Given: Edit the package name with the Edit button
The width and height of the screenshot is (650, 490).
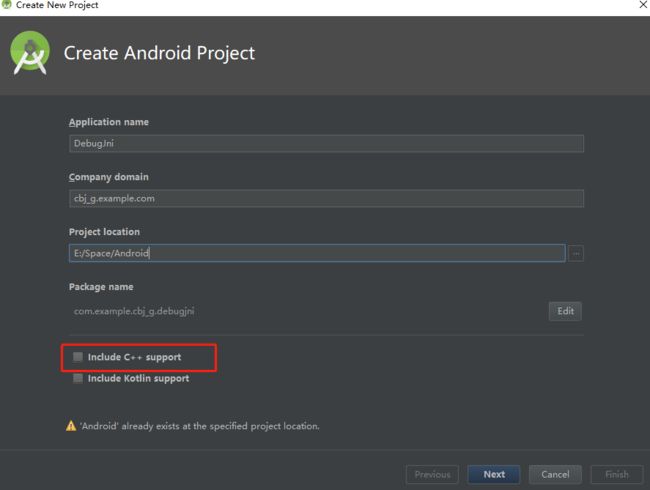Looking at the screenshot, I should click(x=565, y=311).
